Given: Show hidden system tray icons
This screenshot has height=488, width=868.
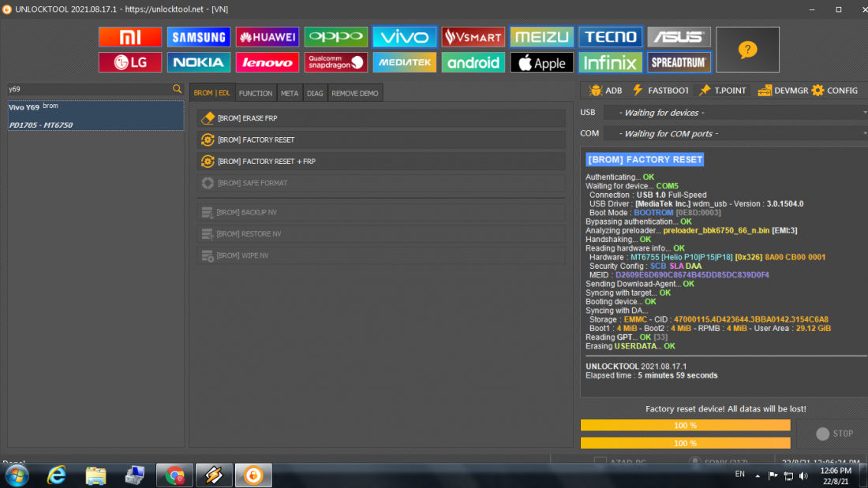Looking at the screenshot, I should pos(758,476).
